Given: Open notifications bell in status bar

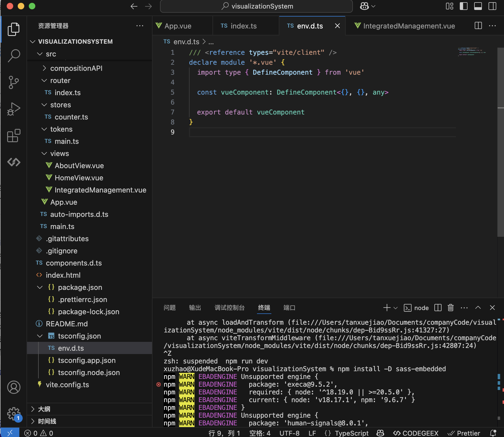Looking at the screenshot, I should click(x=493, y=433).
